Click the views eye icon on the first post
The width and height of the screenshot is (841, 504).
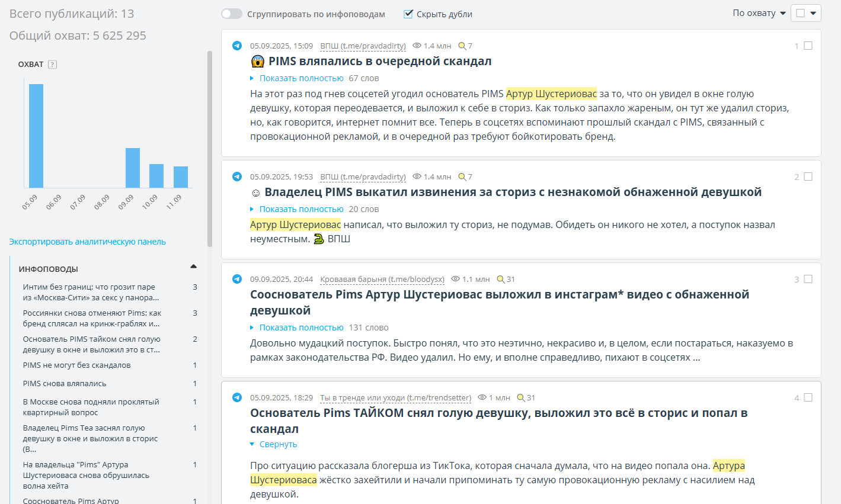(417, 46)
